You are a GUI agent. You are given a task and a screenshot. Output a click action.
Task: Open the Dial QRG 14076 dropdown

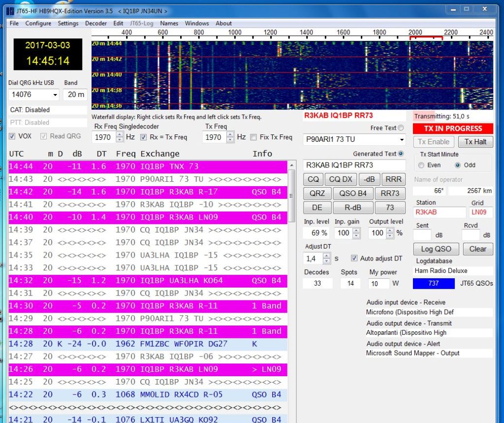click(x=54, y=95)
